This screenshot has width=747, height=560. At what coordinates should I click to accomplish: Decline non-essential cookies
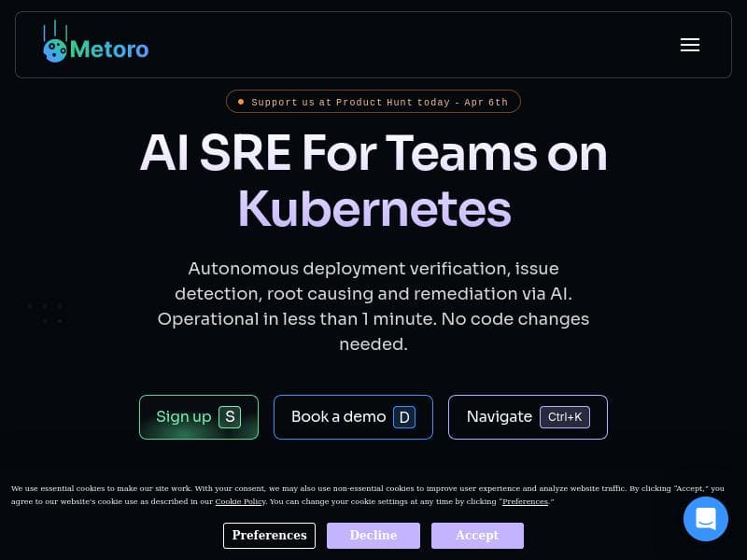(373, 536)
